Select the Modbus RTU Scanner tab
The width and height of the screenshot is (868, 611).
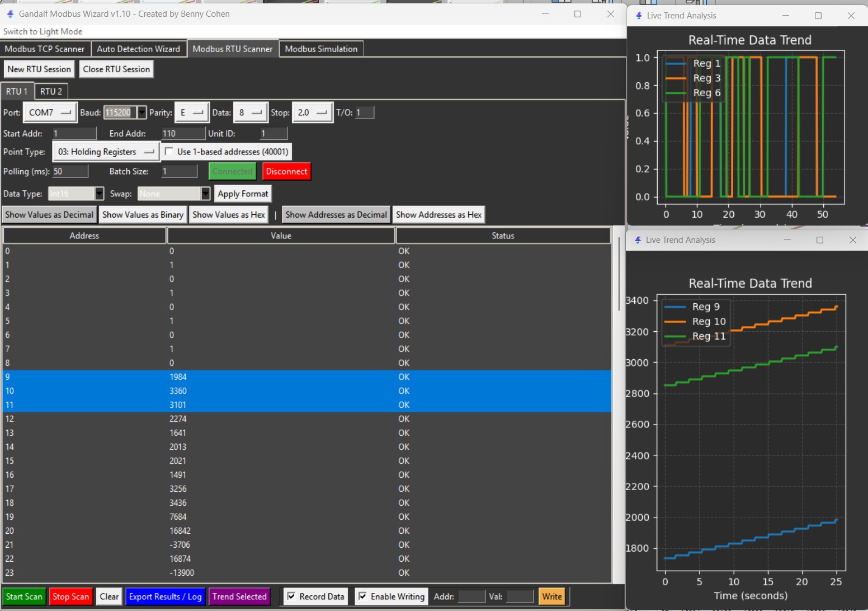233,49
